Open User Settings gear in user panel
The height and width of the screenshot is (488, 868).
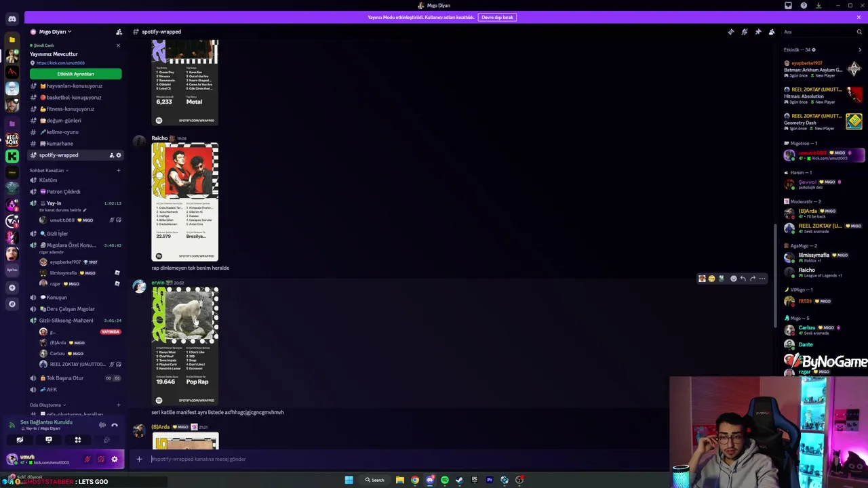[x=115, y=460]
